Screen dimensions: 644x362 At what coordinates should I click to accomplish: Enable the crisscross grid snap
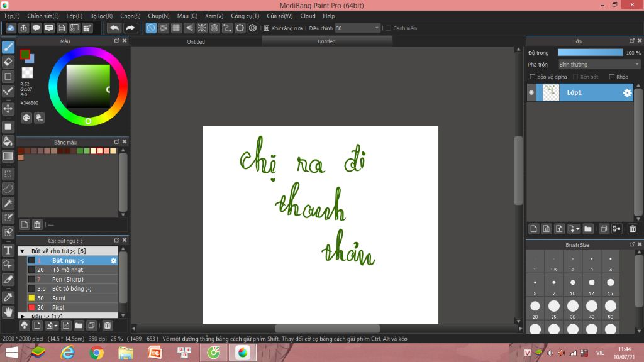[x=176, y=28]
